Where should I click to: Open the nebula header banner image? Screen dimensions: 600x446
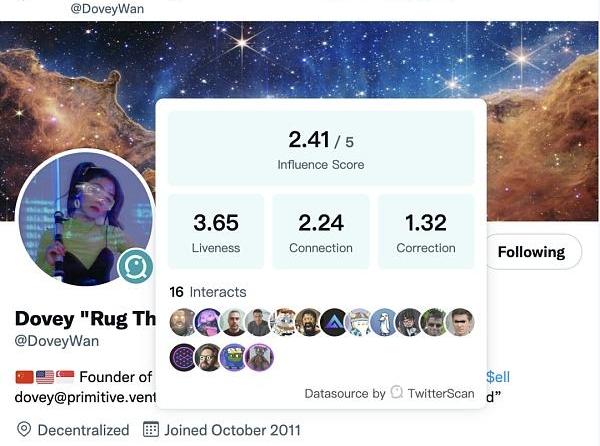pos(300,61)
